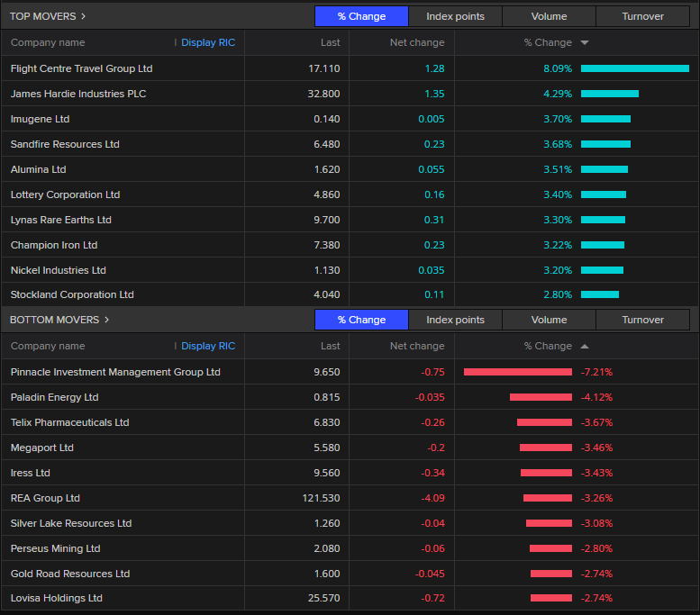The height and width of the screenshot is (615, 700).
Task: Click net change -0.045 for Gold Road Resources
Action: (x=430, y=574)
